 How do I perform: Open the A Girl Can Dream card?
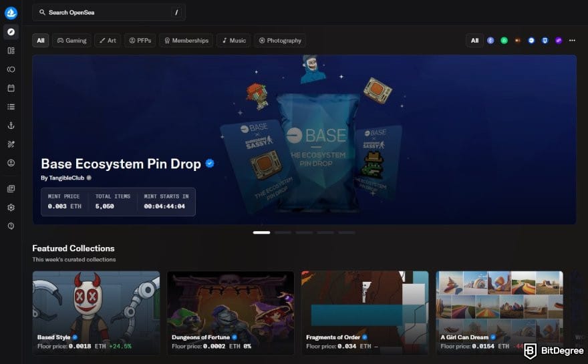click(x=500, y=313)
